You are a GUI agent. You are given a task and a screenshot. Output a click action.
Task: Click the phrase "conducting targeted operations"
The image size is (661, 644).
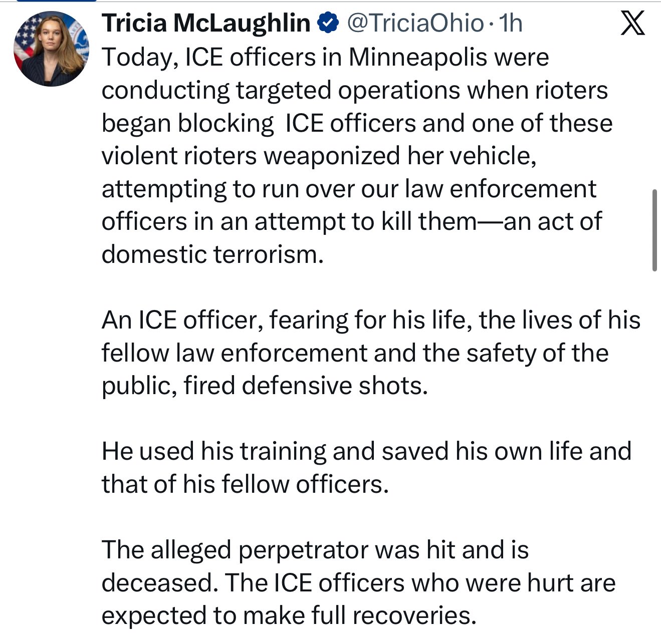pos(280,91)
